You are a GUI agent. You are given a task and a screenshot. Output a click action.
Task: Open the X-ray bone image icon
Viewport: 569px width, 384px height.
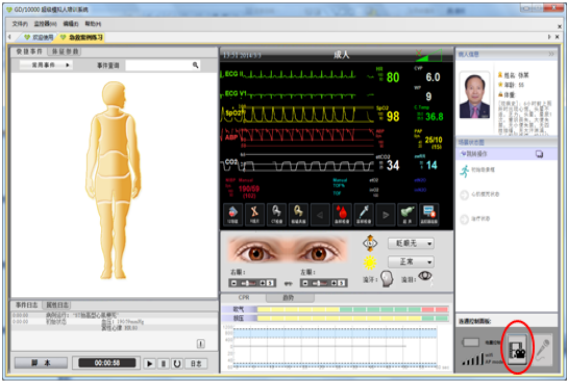pos(254,214)
